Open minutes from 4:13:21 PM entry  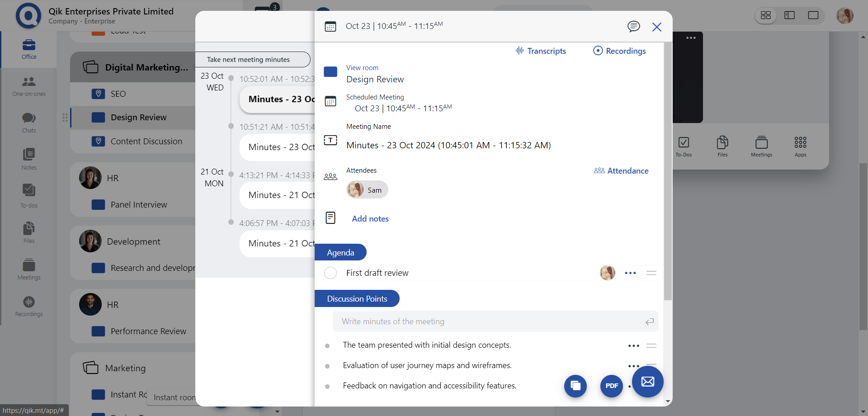click(x=277, y=195)
